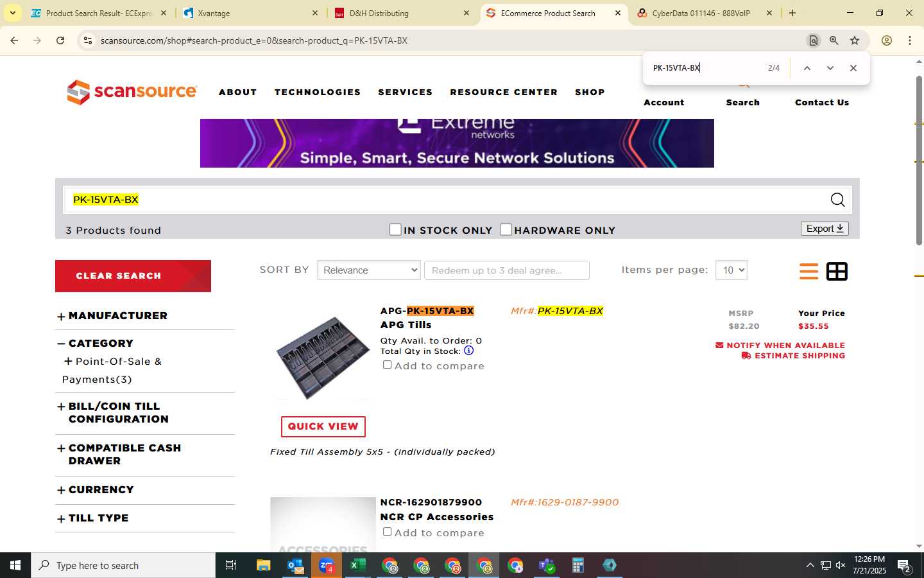
Task: Click the page vertical scrollbar thumb
Action: [919, 161]
